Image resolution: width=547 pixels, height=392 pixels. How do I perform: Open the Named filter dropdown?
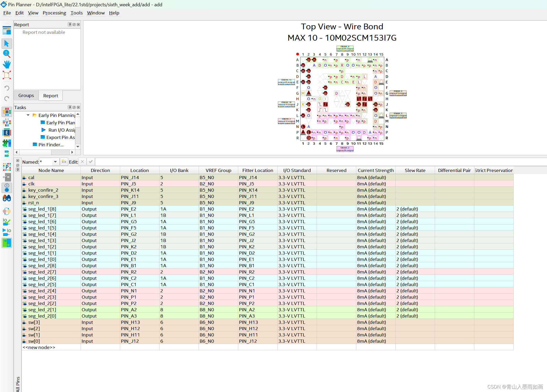[55, 162]
